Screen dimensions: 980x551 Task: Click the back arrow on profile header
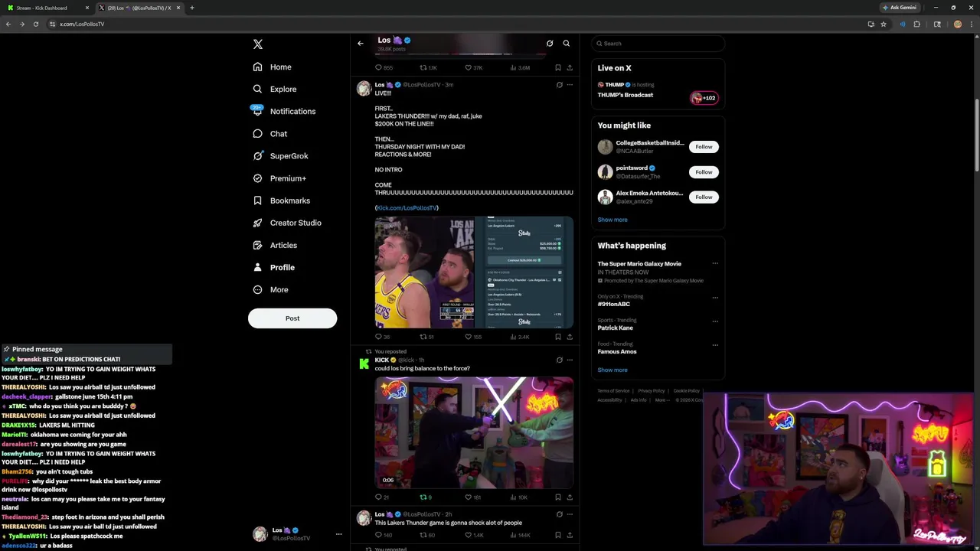[361, 44]
